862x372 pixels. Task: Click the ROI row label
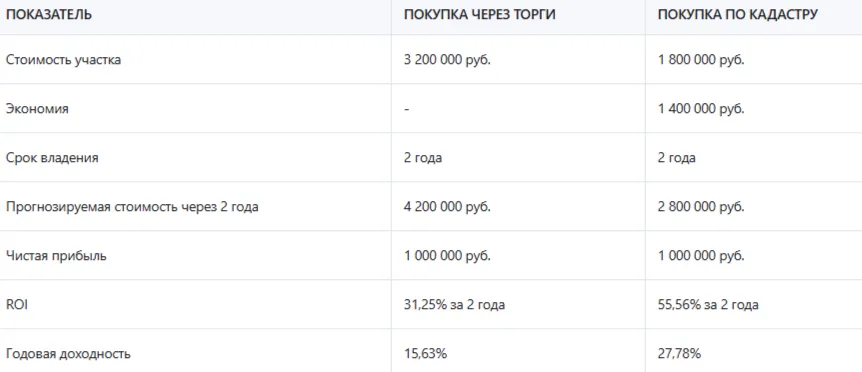pos(17,305)
